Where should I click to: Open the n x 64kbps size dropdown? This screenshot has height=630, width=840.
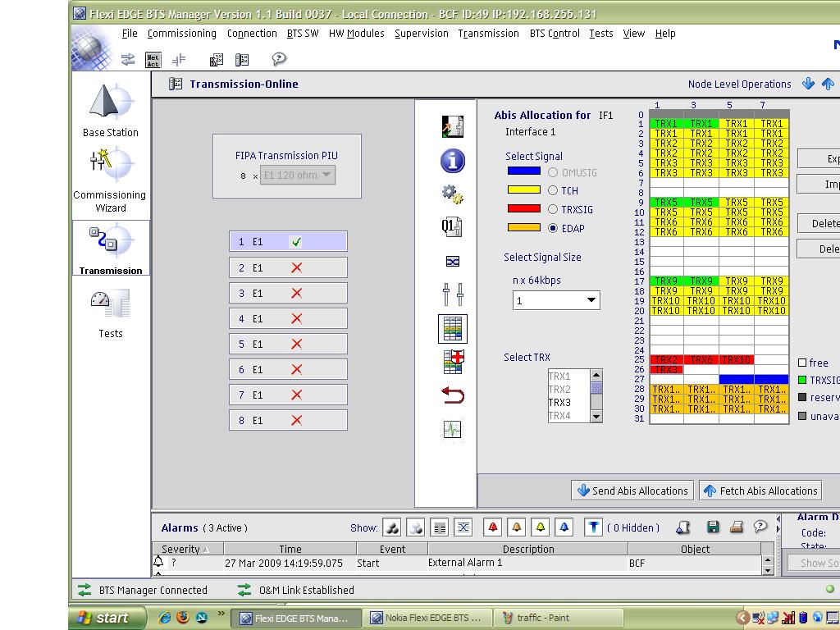(591, 301)
